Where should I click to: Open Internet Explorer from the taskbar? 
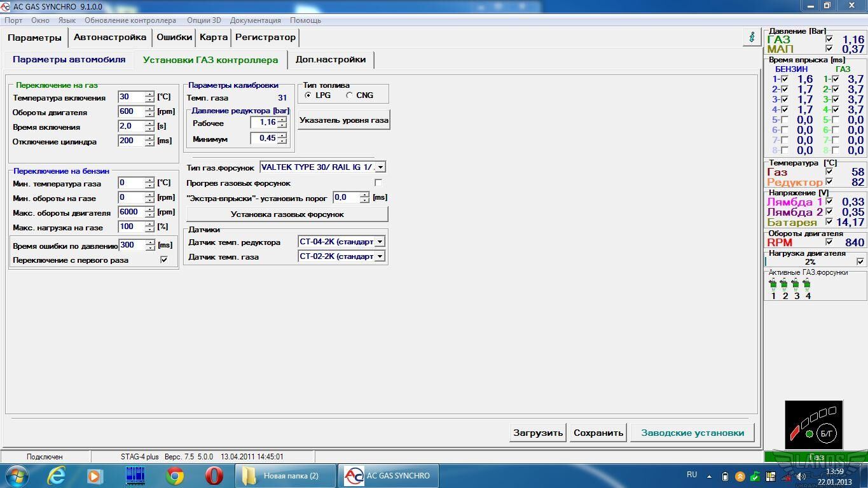click(x=57, y=475)
